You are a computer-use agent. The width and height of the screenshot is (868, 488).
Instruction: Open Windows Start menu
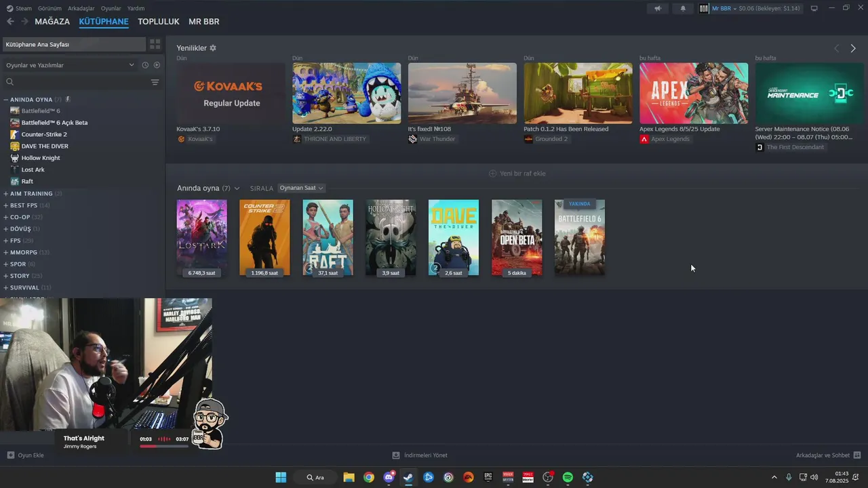click(x=281, y=477)
